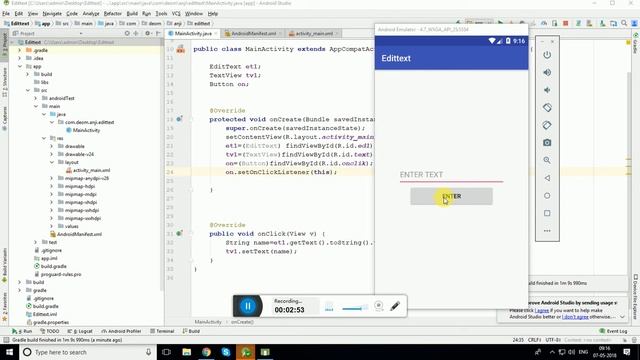
Task: Open the Android Profiler tool window
Action: click(x=121, y=331)
